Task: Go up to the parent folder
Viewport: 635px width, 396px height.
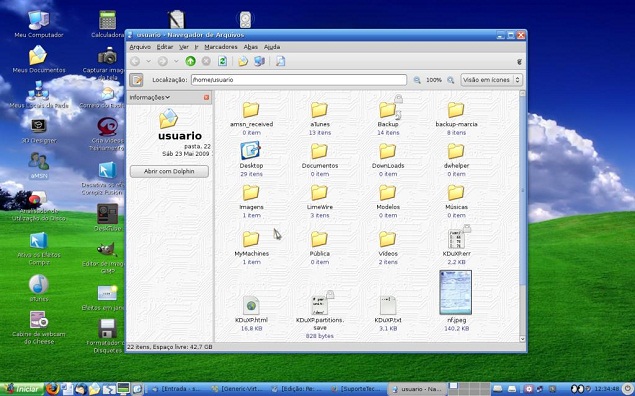Action: click(x=190, y=61)
